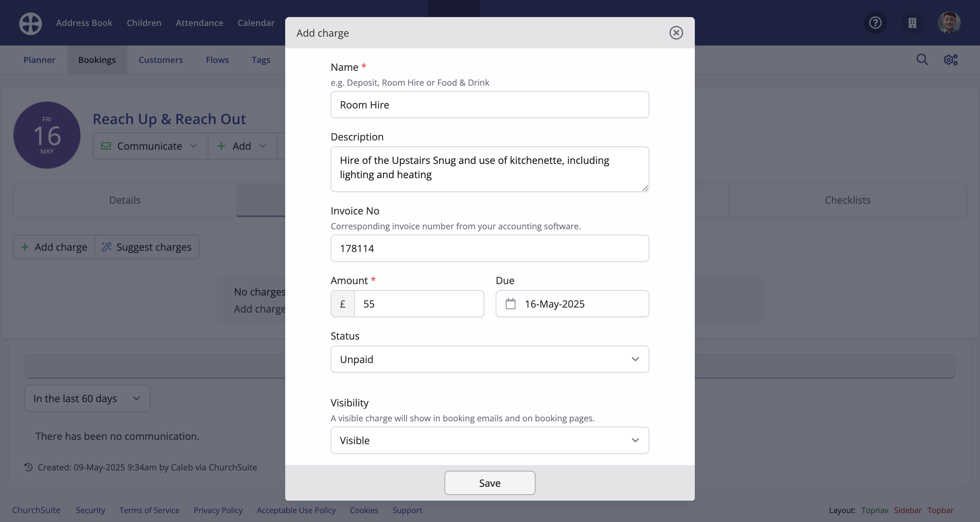
Task: Open the 'In the last 60 days' filter
Action: (x=87, y=398)
